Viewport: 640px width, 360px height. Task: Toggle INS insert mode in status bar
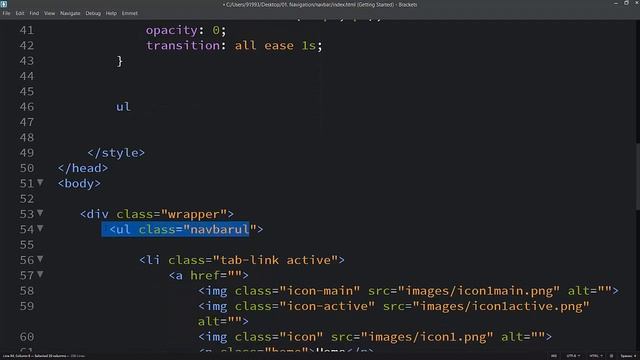coord(553,356)
